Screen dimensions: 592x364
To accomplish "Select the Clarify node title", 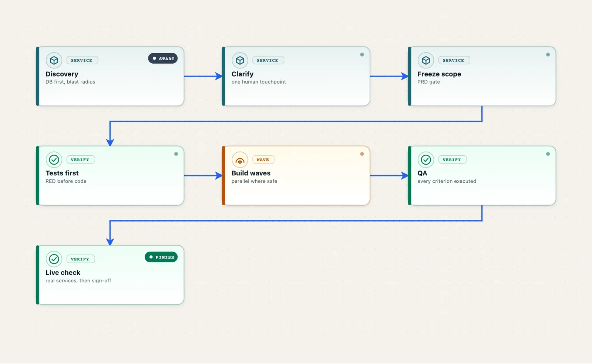I will click(x=242, y=74).
